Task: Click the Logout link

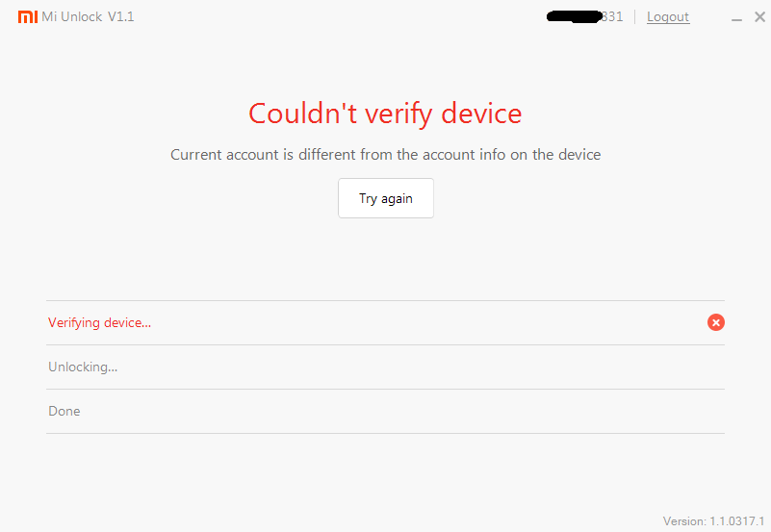Action: click(668, 17)
